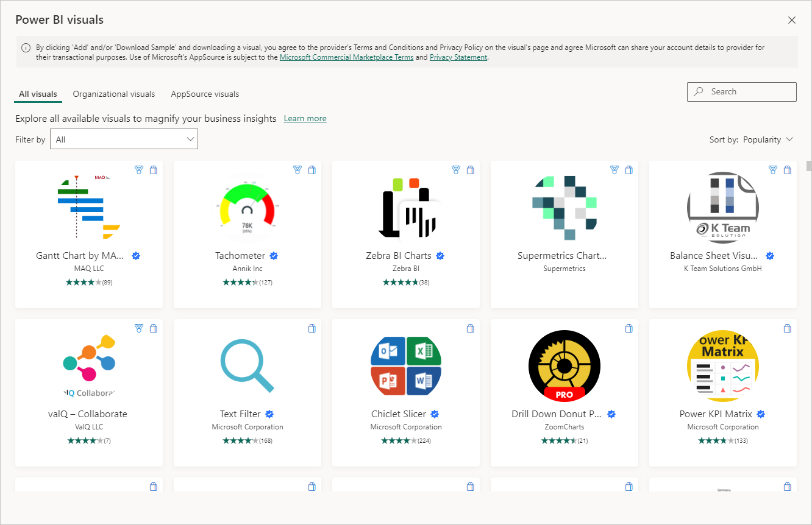Viewport: 812px width, 525px height.
Task: Open the AppSource visuals tab
Action: click(205, 94)
